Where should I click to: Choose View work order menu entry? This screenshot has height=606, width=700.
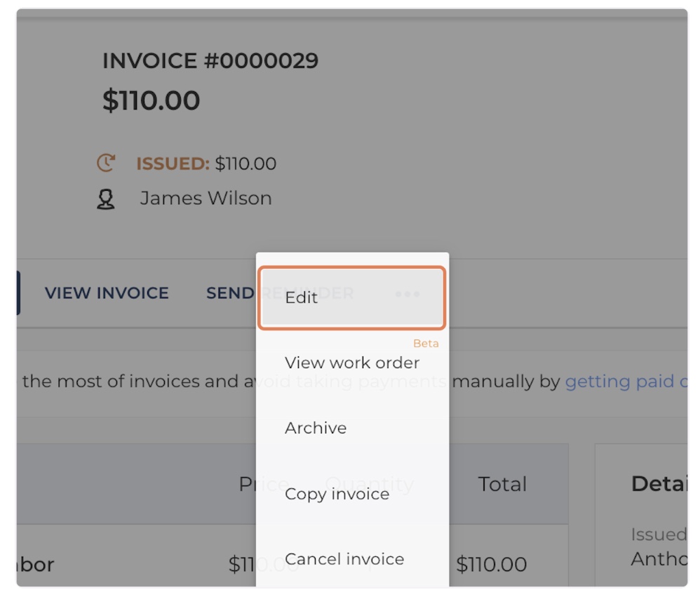351,363
